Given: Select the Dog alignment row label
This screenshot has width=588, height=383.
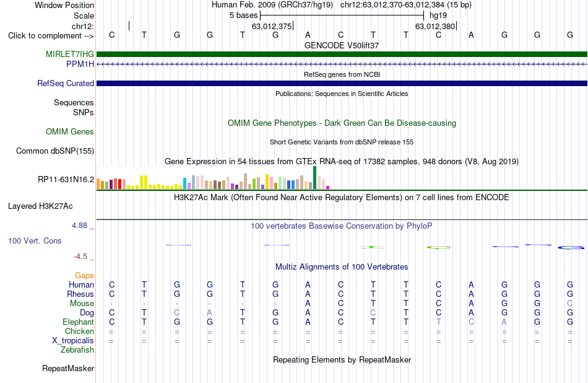Looking at the screenshot, I should click(x=87, y=313).
